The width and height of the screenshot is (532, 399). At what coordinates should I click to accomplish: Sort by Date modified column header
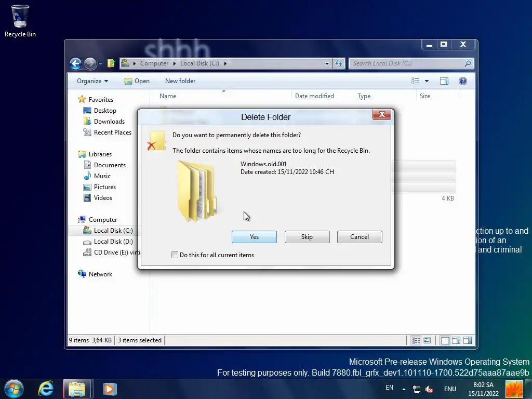coord(322,96)
